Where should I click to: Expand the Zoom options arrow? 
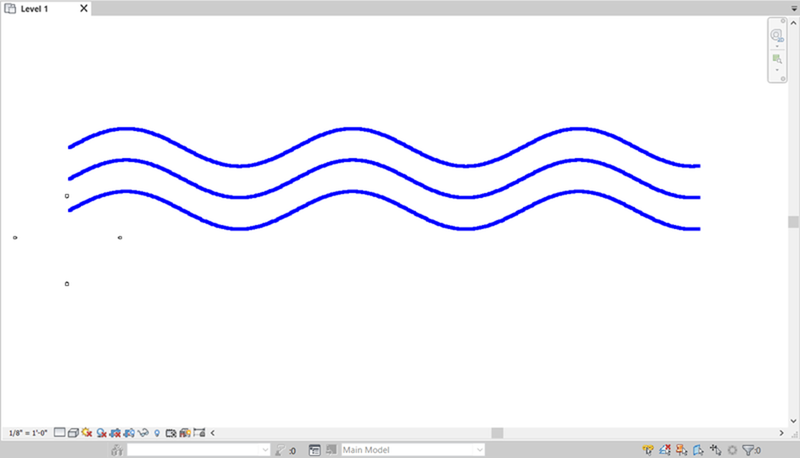[777, 70]
